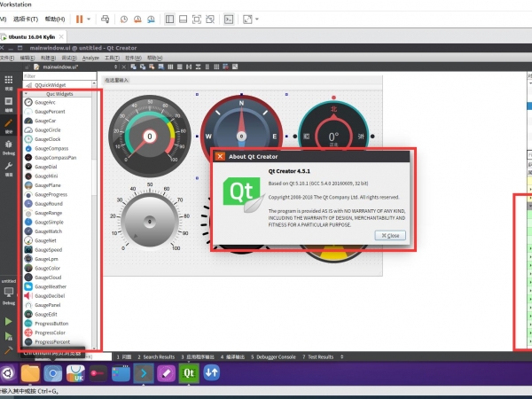Click the Debug mode icon in sidebar
Screen dimensions: 532x399
(x=9, y=147)
